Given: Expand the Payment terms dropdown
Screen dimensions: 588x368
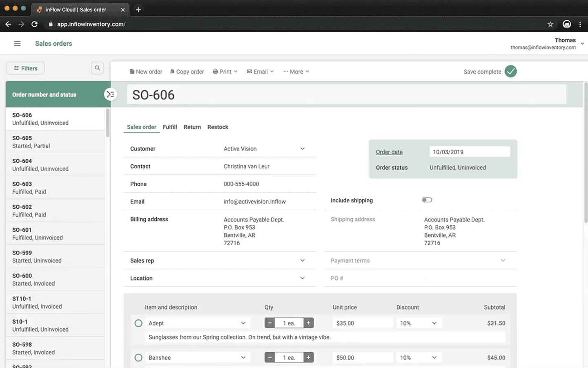Looking at the screenshot, I should tap(503, 260).
